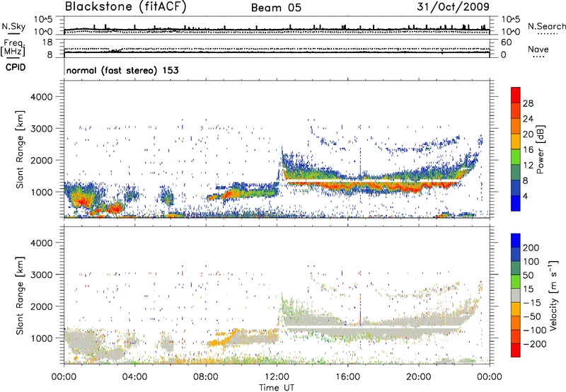This screenshot has height=392, width=566.
Task: Click the velocity colorbar title 'Velocity [m s-1]'
Action: coord(553,296)
